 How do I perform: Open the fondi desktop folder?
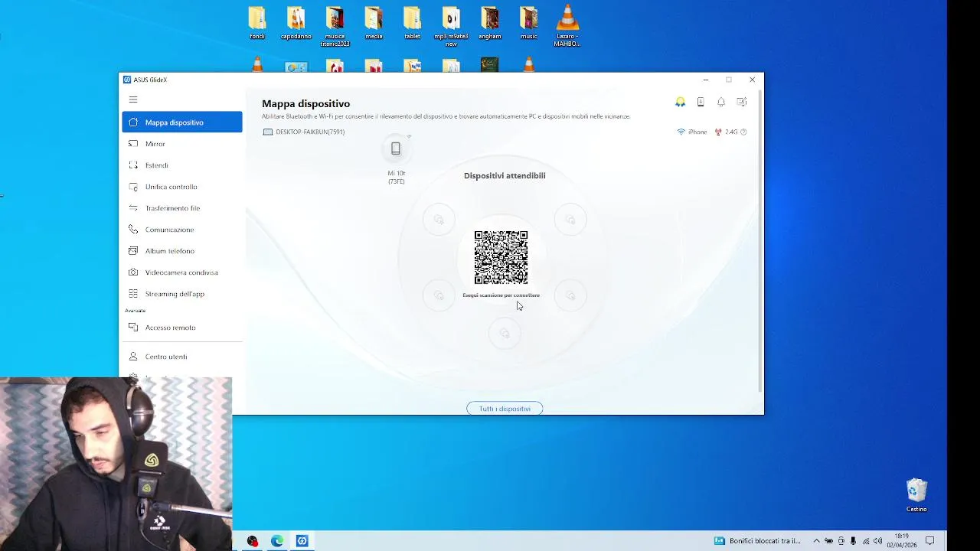[x=257, y=23]
